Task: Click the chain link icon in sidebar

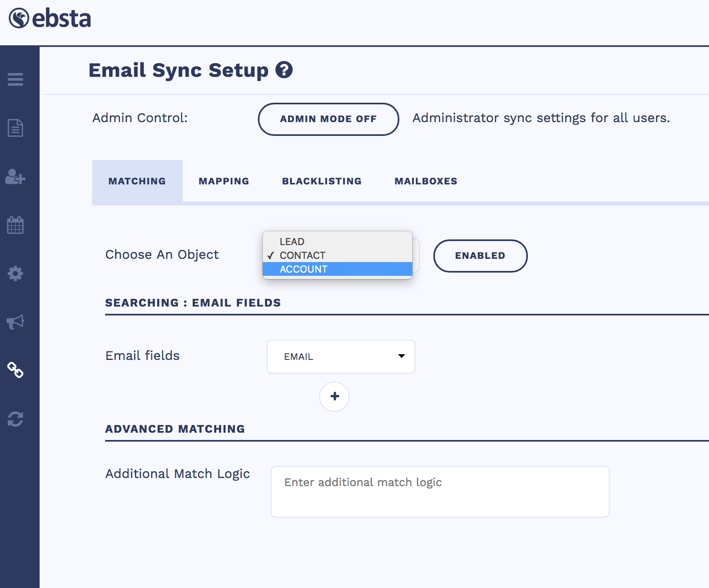Action: pos(15,370)
